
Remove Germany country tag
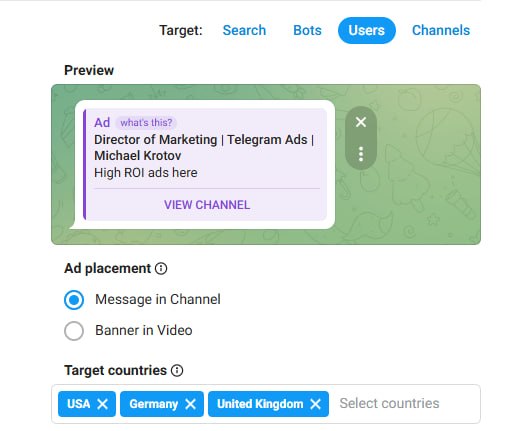tap(191, 404)
